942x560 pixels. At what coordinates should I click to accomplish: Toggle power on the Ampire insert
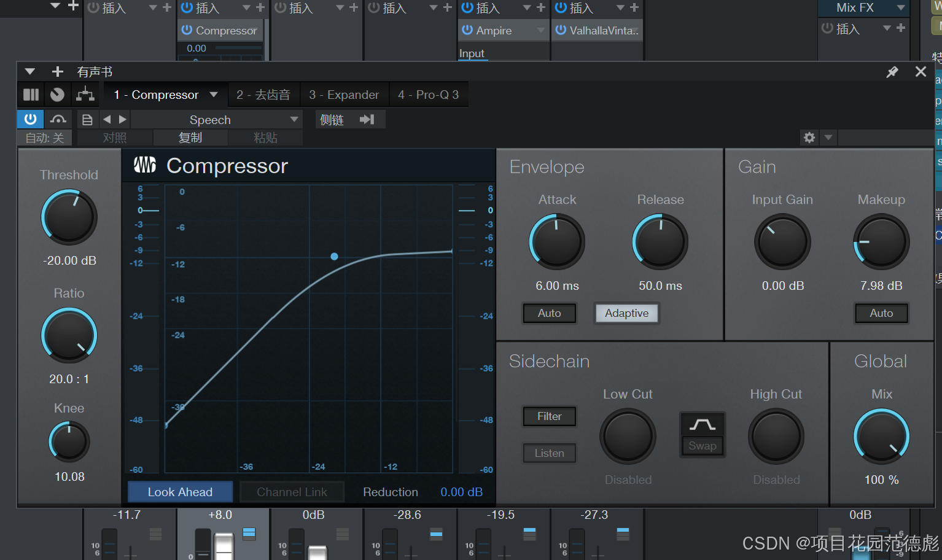tap(467, 29)
